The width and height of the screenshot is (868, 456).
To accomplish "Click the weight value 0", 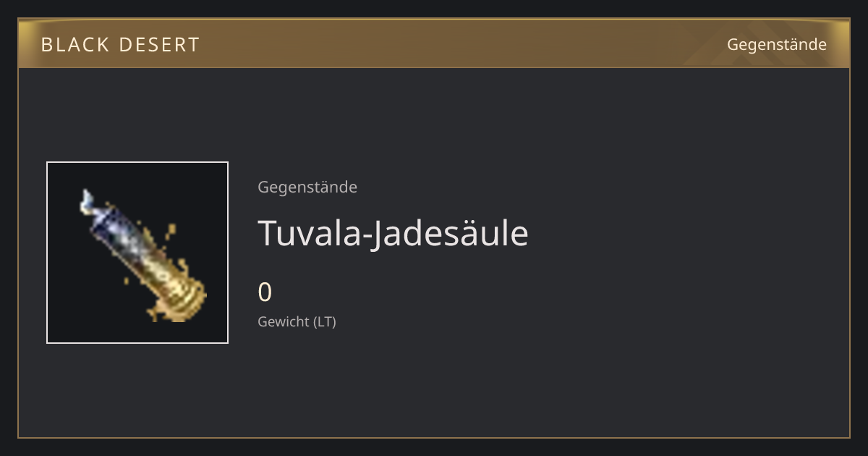I will tap(265, 292).
